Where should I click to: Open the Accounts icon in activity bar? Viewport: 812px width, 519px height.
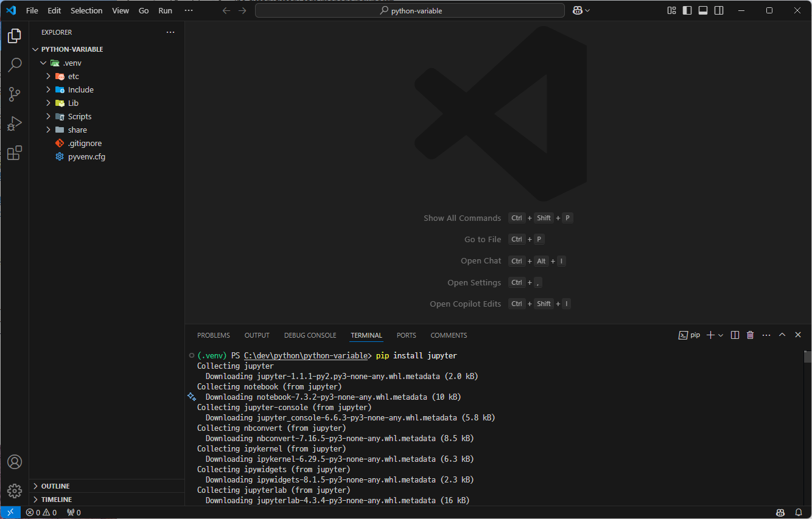tap(15, 462)
